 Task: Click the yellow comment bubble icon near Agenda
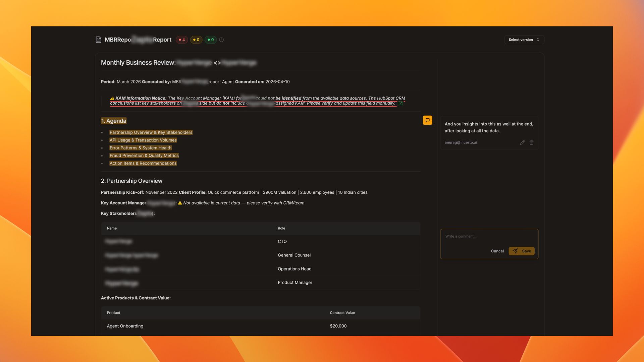coord(427,120)
